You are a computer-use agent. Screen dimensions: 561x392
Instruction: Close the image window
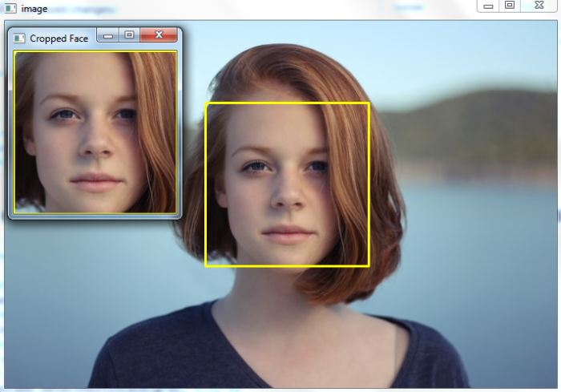pos(539,6)
